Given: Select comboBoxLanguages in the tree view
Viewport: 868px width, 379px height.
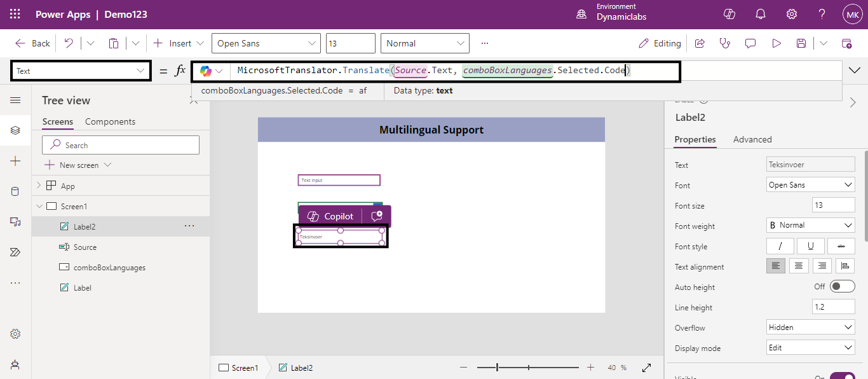Looking at the screenshot, I should [109, 268].
